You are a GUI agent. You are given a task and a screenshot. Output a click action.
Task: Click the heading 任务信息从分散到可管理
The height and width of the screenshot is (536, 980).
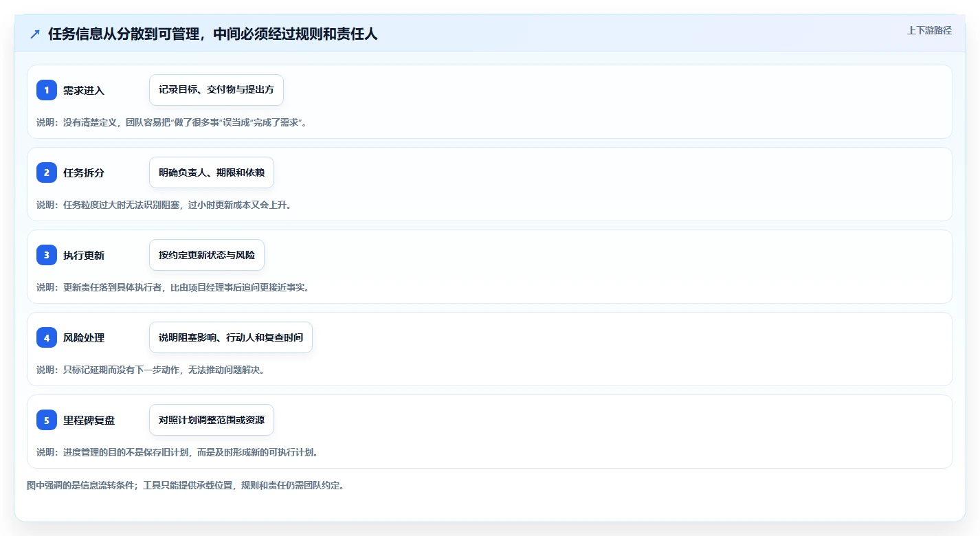pyautogui.click(x=212, y=34)
